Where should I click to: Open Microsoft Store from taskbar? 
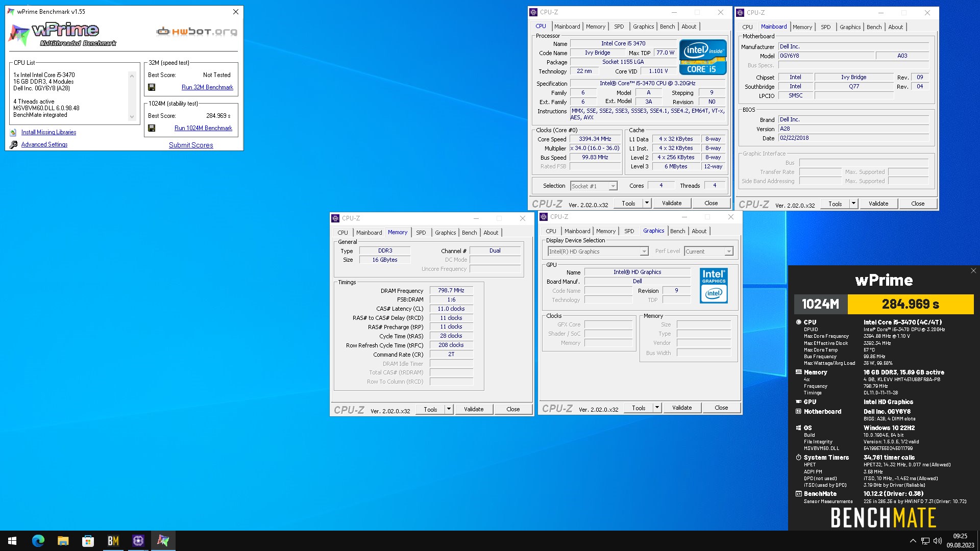point(88,541)
